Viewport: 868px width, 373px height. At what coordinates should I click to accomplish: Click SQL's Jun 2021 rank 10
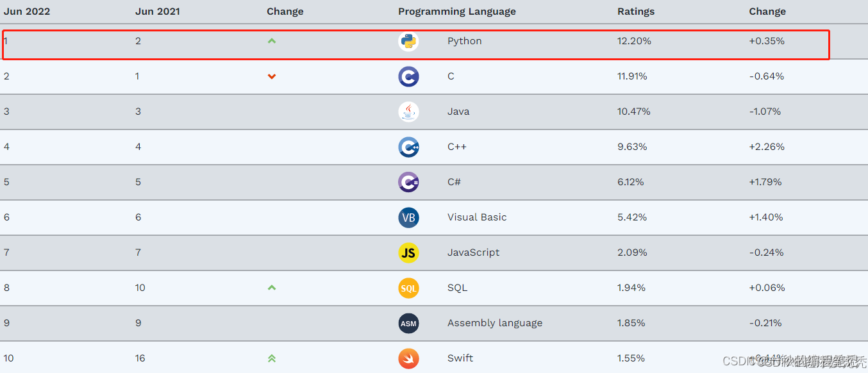[140, 288]
